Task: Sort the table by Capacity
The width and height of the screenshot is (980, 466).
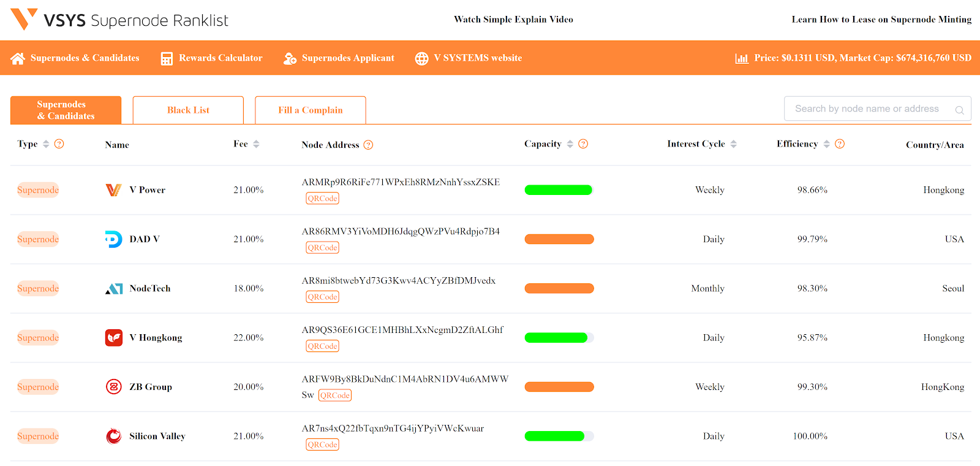Action: pos(570,144)
